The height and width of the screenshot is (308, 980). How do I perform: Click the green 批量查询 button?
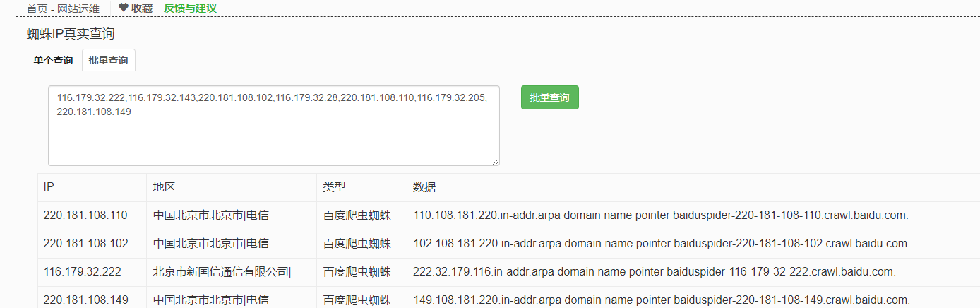pos(550,97)
